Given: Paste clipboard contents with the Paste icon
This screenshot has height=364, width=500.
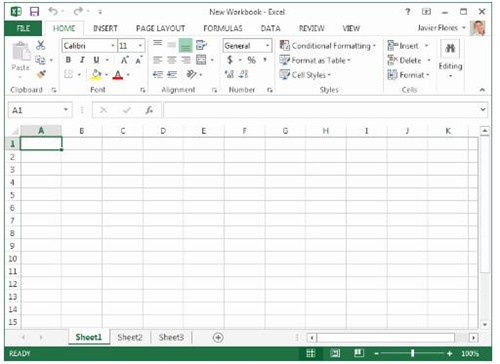Looking at the screenshot, I should tap(21, 52).
